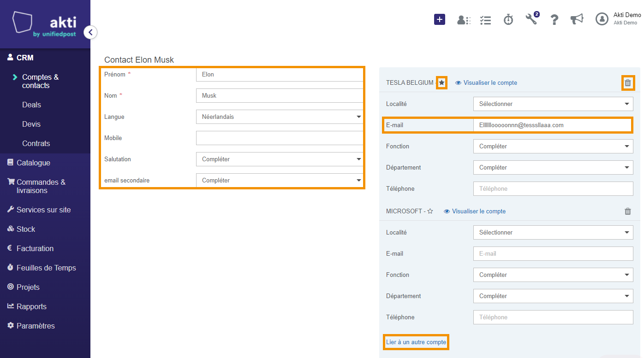Open Feuilles de Temps menu item
Image resolution: width=644 pixels, height=358 pixels.
pos(45,268)
